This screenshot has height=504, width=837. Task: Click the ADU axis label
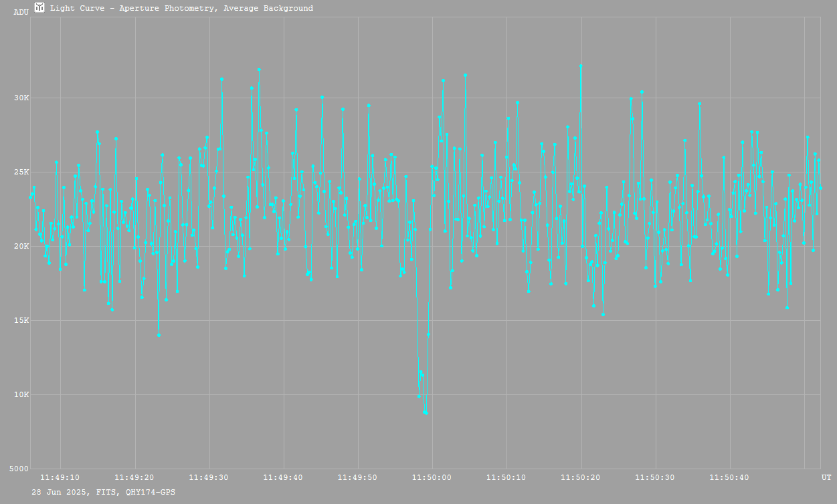tap(21, 12)
